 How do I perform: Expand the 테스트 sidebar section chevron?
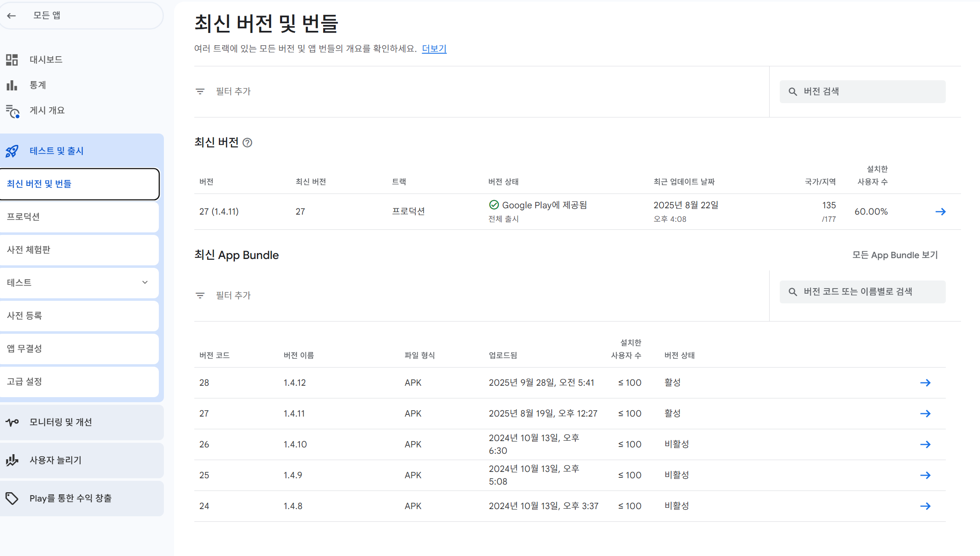coord(145,282)
